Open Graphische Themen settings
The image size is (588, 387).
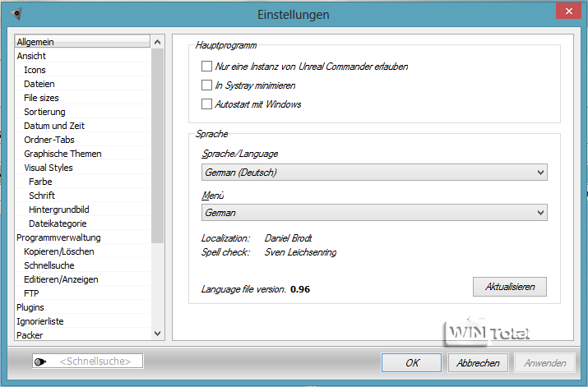[82, 154]
